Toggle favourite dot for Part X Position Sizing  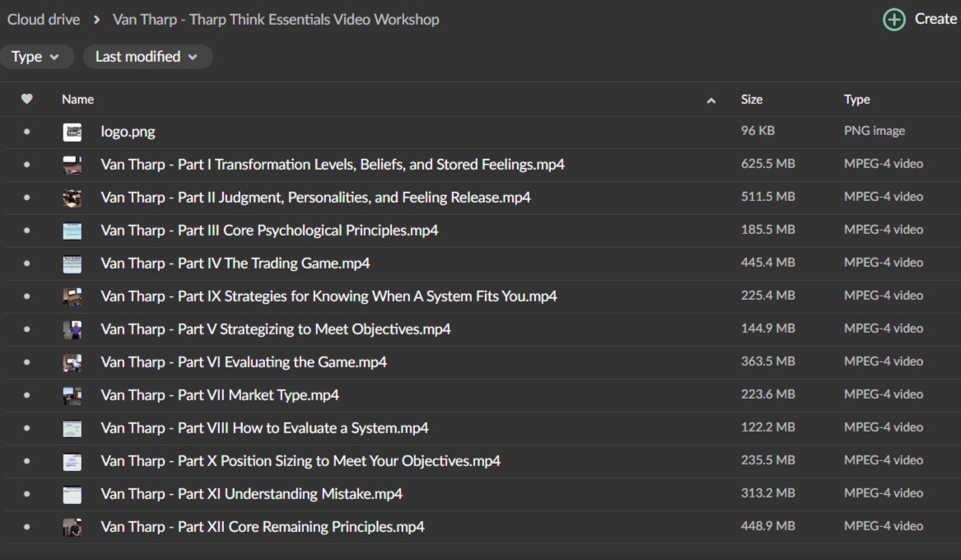[x=26, y=461]
